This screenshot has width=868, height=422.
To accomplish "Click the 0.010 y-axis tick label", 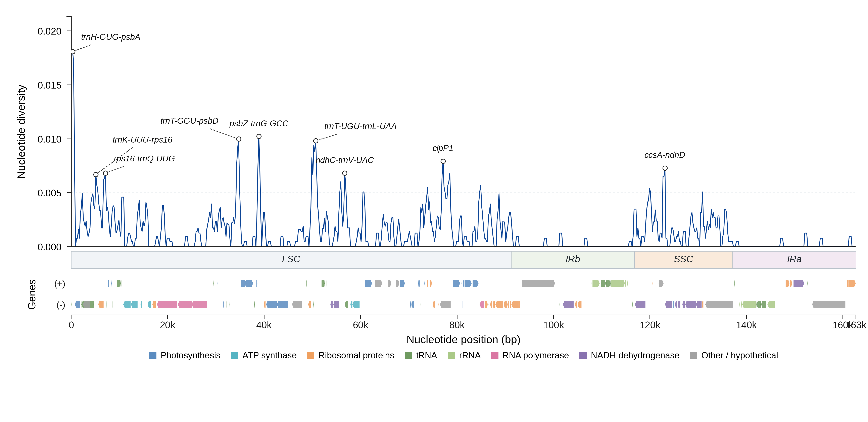I will pyautogui.click(x=50, y=139).
